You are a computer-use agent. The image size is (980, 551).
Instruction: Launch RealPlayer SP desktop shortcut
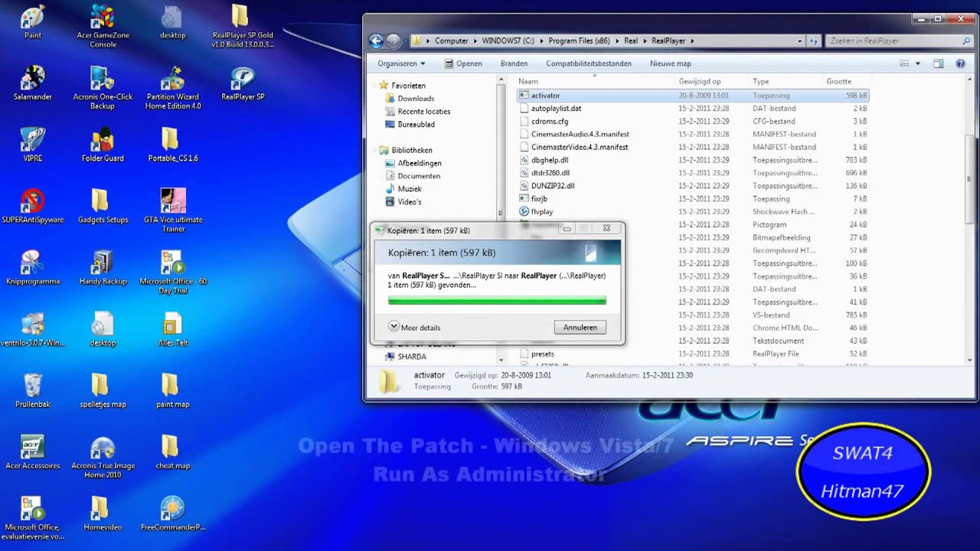pos(243,83)
